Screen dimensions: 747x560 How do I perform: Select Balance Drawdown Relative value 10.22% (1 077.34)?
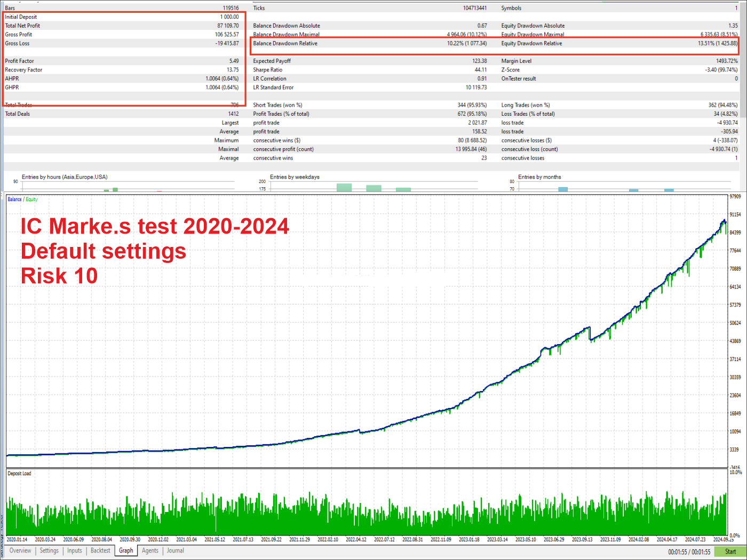[467, 43]
